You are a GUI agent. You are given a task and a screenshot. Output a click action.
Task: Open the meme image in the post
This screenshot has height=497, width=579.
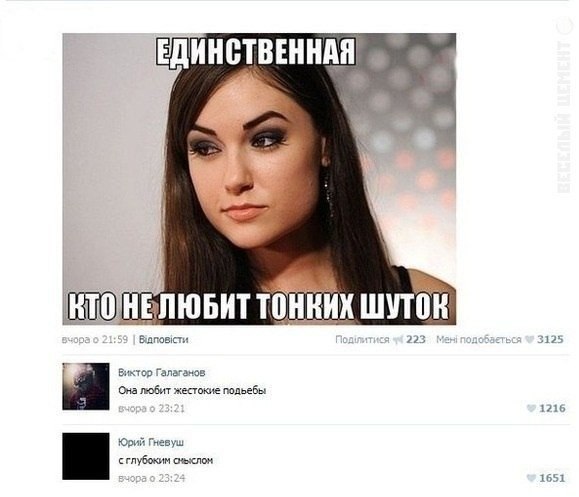coord(259,179)
